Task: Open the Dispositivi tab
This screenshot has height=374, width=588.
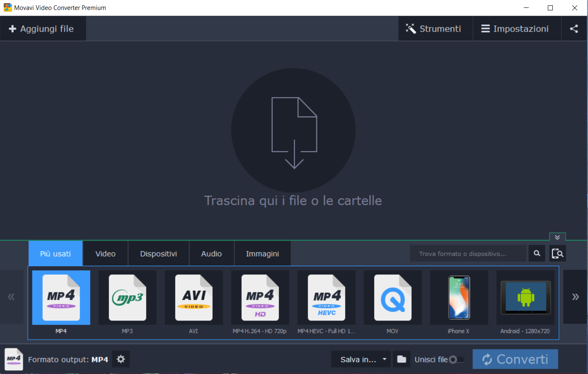Action: [158, 253]
